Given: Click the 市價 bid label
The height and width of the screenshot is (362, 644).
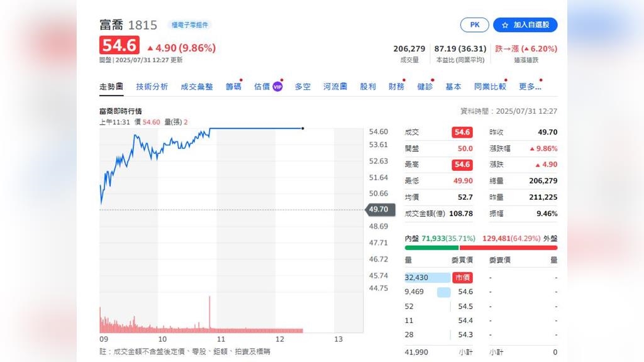Looking at the screenshot, I should pyautogui.click(x=462, y=277).
